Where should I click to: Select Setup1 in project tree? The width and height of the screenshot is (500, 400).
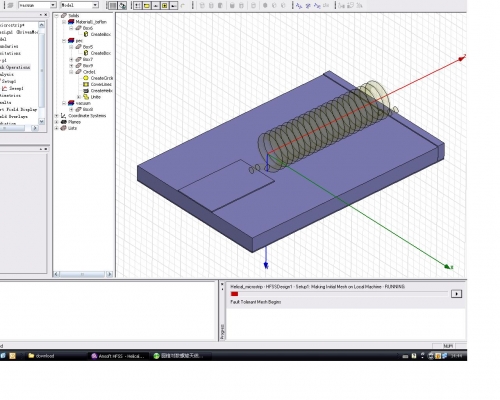pos(9,81)
